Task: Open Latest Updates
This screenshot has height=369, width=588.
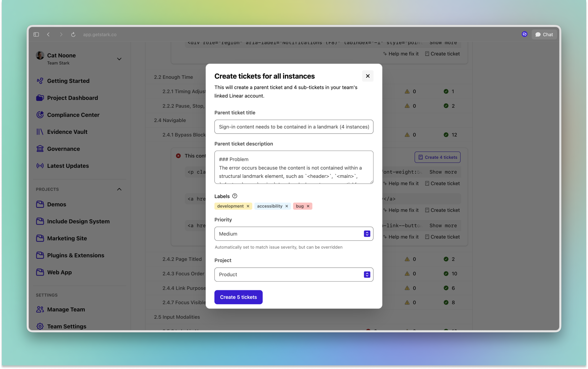Action: (x=68, y=166)
